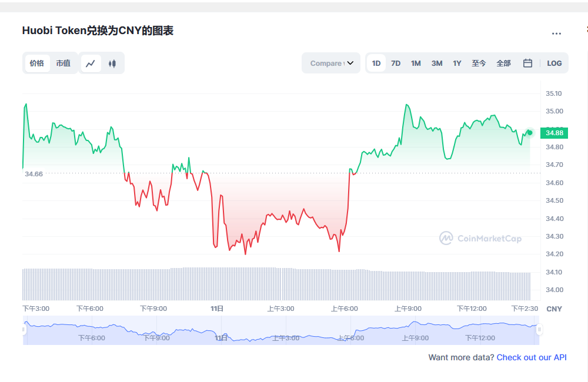Open the three-dot more options menu

(556, 33)
